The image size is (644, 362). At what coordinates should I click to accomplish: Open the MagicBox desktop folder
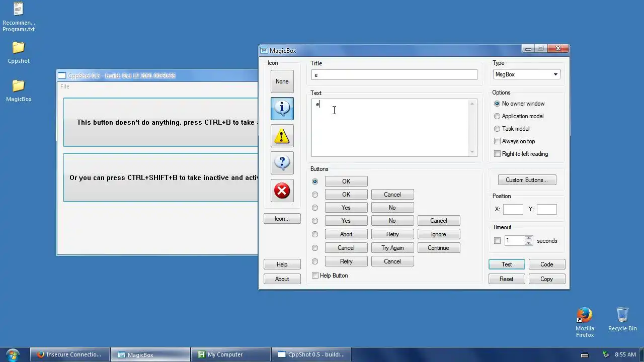tap(19, 90)
